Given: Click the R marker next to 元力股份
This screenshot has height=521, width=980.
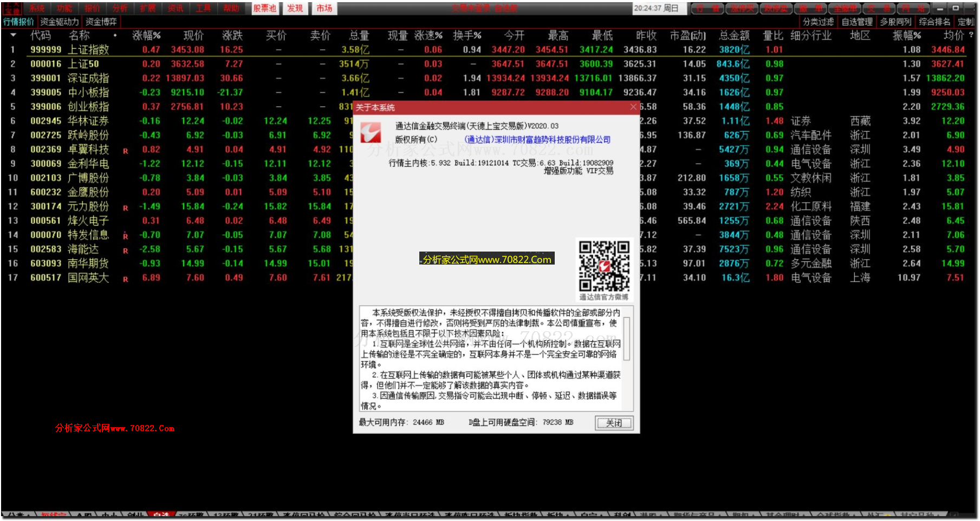Looking at the screenshot, I should [125, 208].
